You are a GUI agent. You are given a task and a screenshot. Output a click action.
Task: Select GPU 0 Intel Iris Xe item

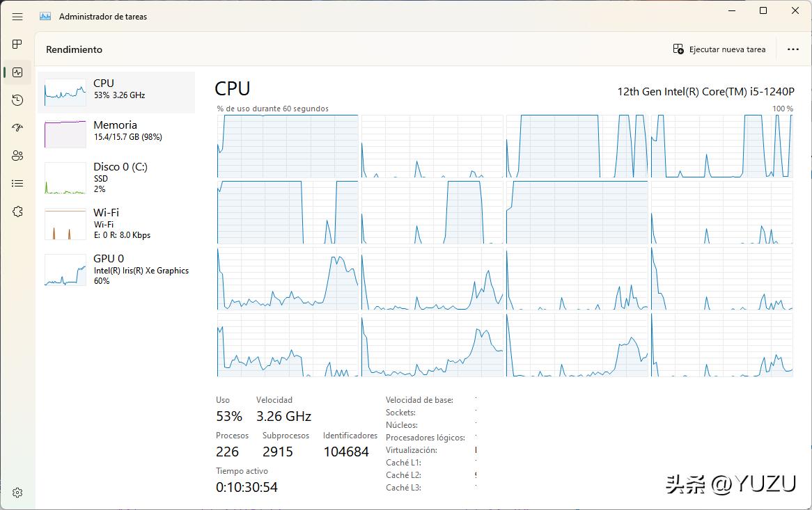tap(116, 269)
